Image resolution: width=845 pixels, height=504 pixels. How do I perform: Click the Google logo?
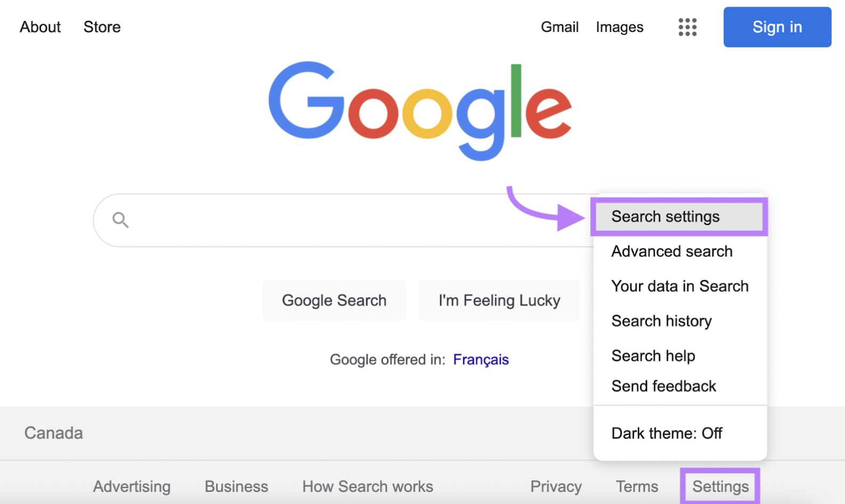point(420,111)
